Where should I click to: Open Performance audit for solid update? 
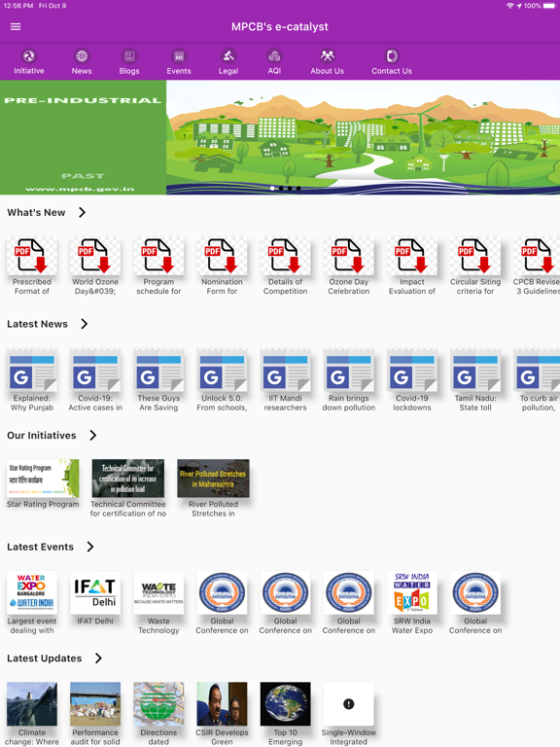(95, 704)
